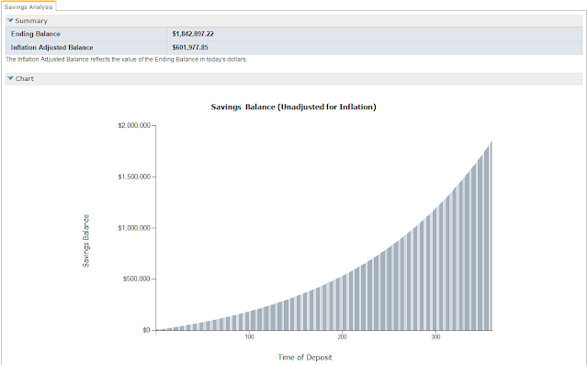
Task: Click the $2,000,000 y-axis label
Action: pyautogui.click(x=134, y=125)
